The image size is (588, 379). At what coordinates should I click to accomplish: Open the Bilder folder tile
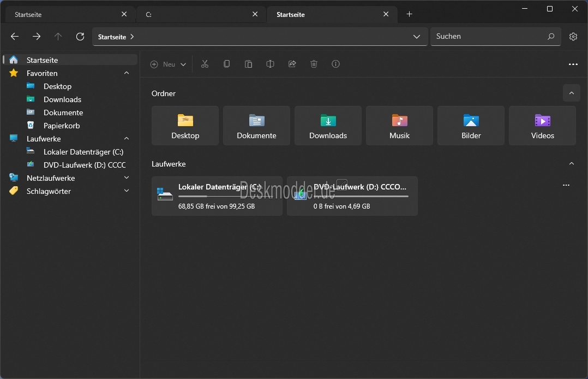point(471,126)
